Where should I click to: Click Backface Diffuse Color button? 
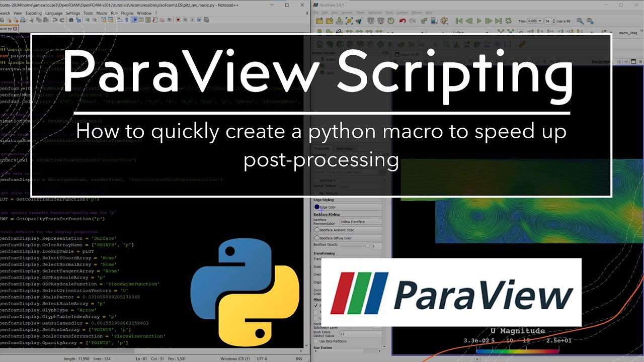point(347,238)
